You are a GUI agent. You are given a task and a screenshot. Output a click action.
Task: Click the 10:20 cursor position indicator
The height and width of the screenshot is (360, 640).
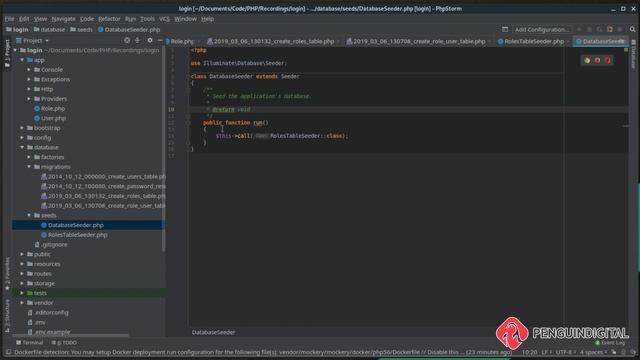(529, 352)
